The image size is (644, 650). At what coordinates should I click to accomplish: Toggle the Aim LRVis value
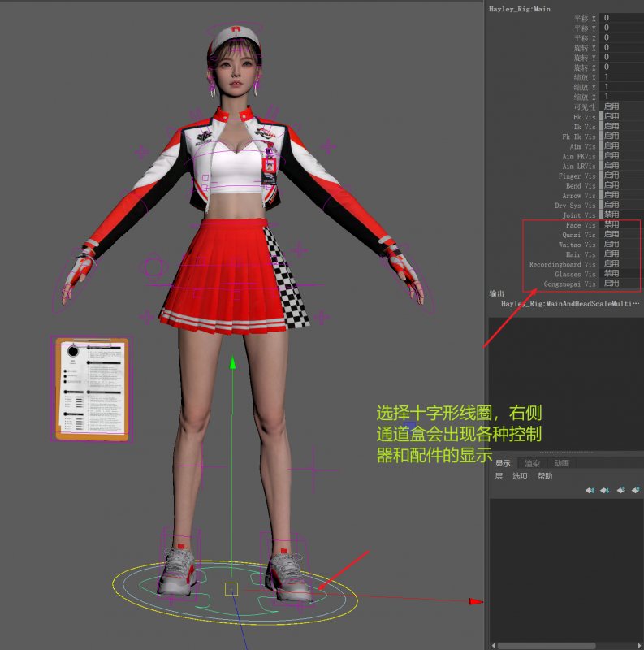click(621, 166)
